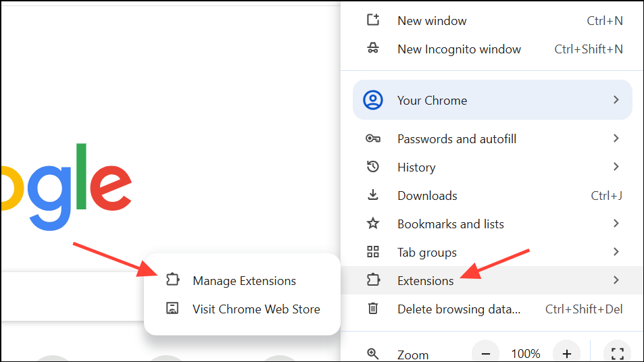Increase zoom with the plus button
Viewport: 644px width, 362px height.
566,353
